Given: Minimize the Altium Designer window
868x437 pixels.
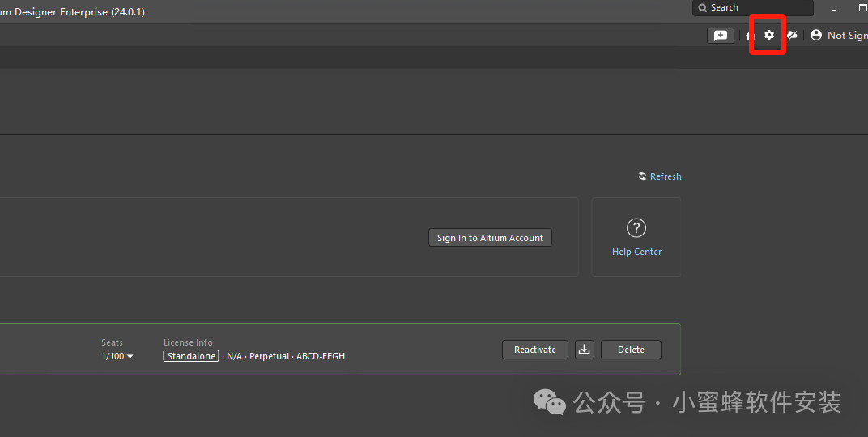Looking at the screenshot, I should point(834,10).
